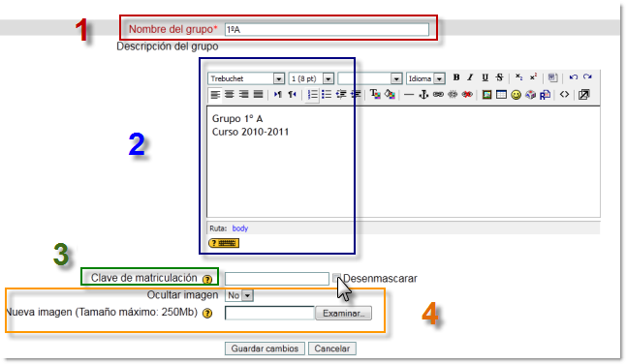Screen dimensions: 626x364
Task: Enlarge the editor to fullscreen
Action: (x=583, y=95)
